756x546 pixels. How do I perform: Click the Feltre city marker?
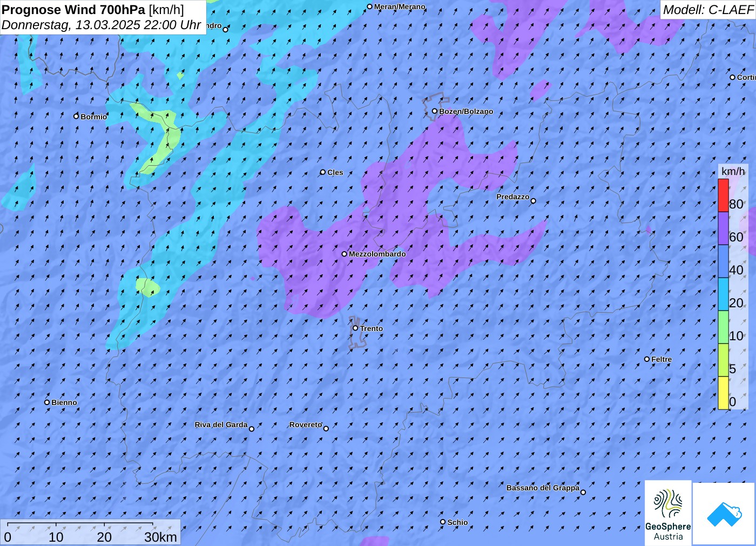(x=647, y=359)
